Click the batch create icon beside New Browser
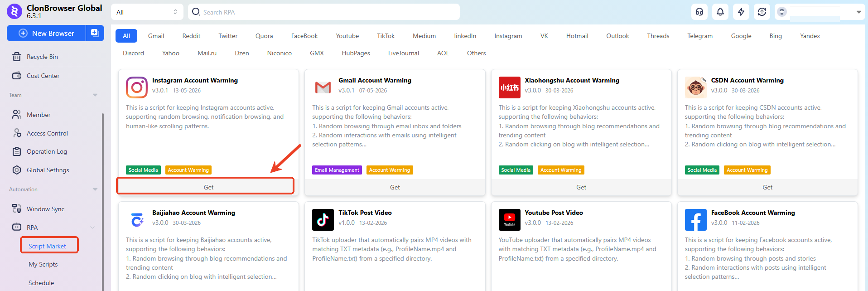 coord(95,33)
